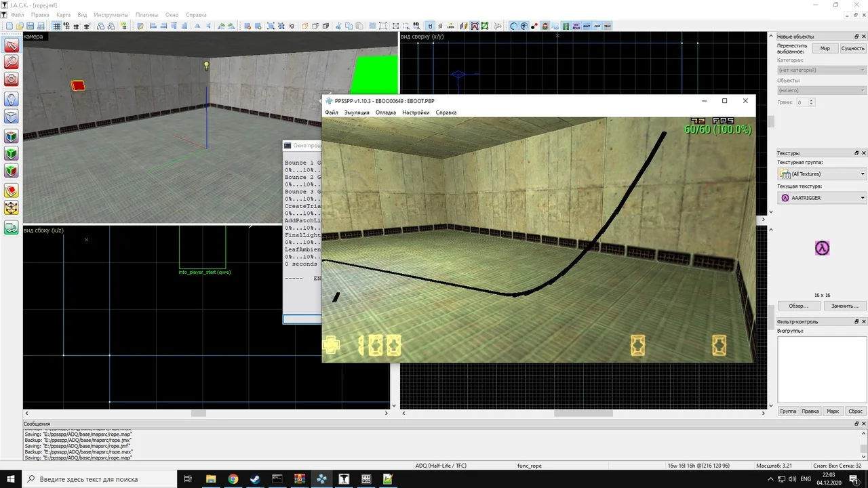Select the Magnify zoom tool
Image resolution: width=868 pixels, height=488 pixels.
pos(12,62)
